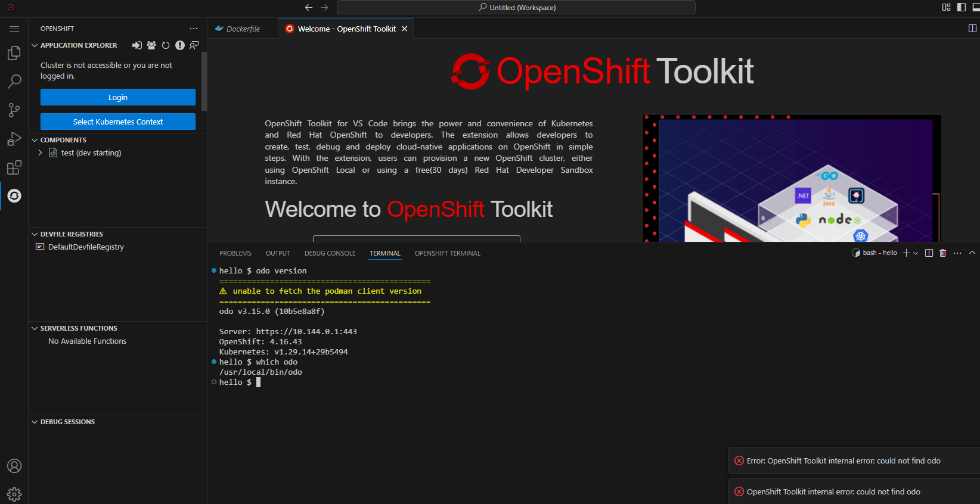This screenshot has height=504, width=980.
Task: Click the 'Welcome to OpenShift Toolkit' heading
Action: (409, 209)
